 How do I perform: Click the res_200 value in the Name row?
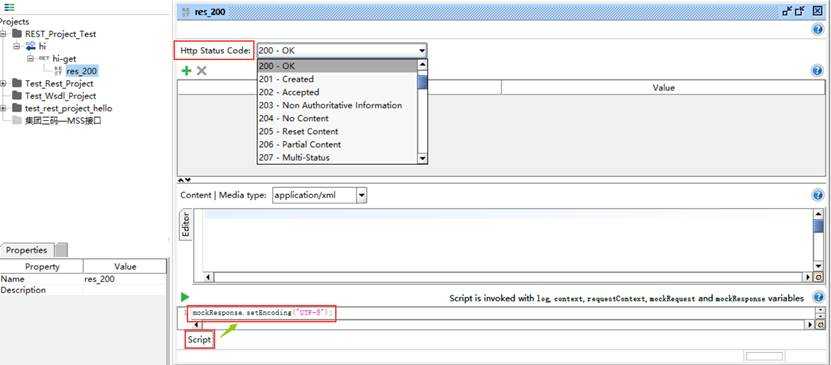tap(100, 279)
